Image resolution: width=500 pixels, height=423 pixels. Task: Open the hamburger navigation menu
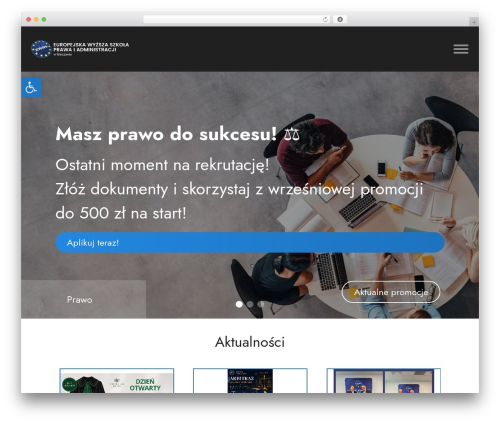(461, 49)
